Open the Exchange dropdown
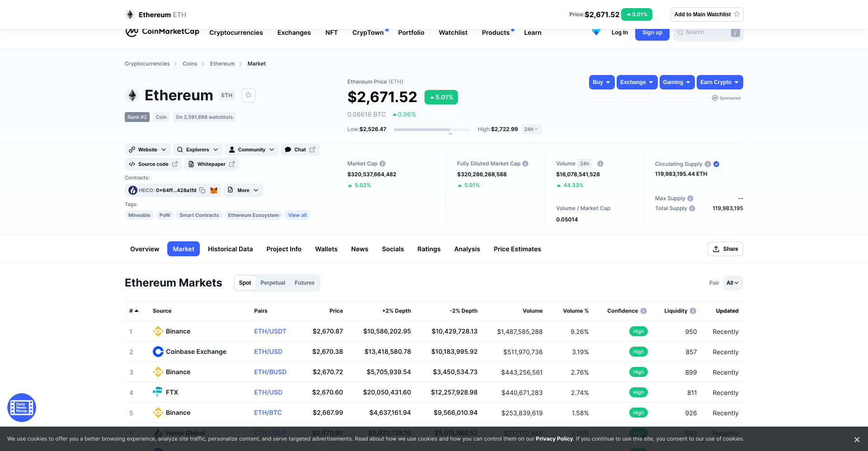868x451 pixels. click(637, 82)
